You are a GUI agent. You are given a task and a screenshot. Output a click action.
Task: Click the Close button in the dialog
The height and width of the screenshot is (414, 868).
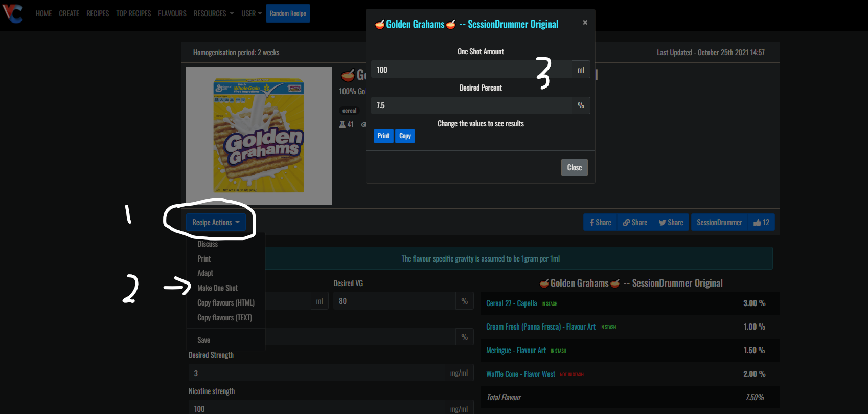574,167
